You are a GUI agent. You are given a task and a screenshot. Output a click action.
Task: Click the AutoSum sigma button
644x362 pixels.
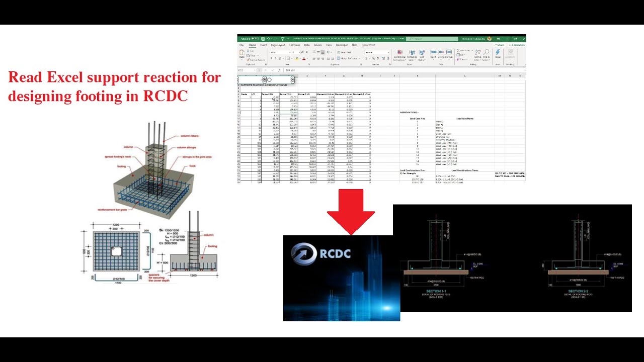tap(458, 50)
